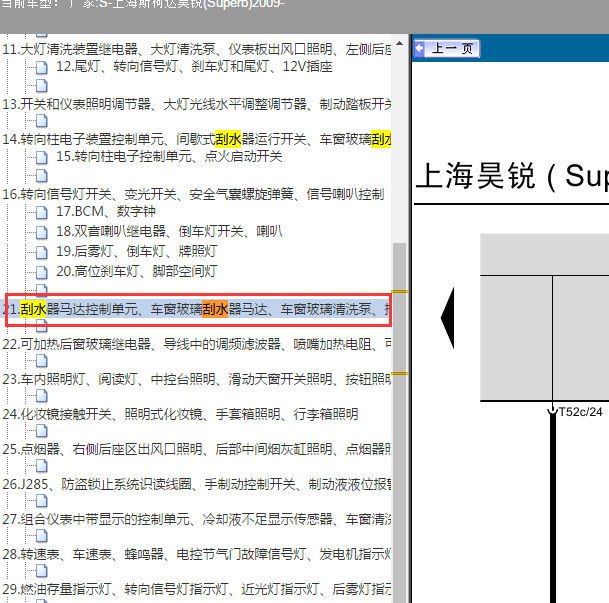Open item 16.转向信号灯开关、变光开关
The width and height of the screenshot is (609, 603).
(193, 194)
